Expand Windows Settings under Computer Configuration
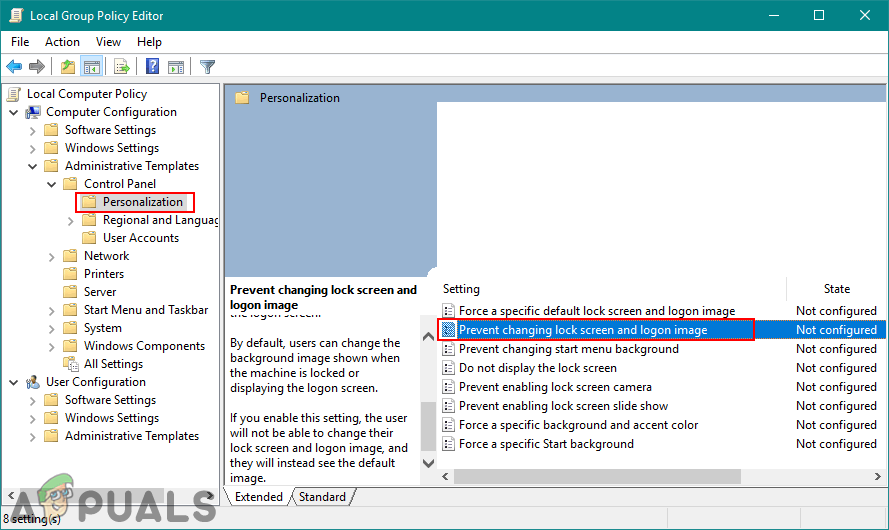 click(32, 149)
